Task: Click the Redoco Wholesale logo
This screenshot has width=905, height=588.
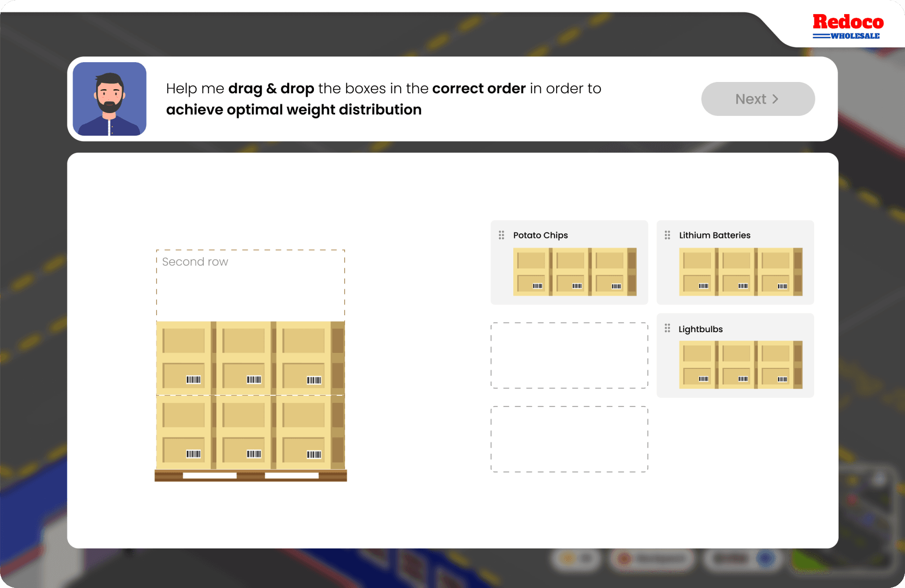Action: coord(848,26)
